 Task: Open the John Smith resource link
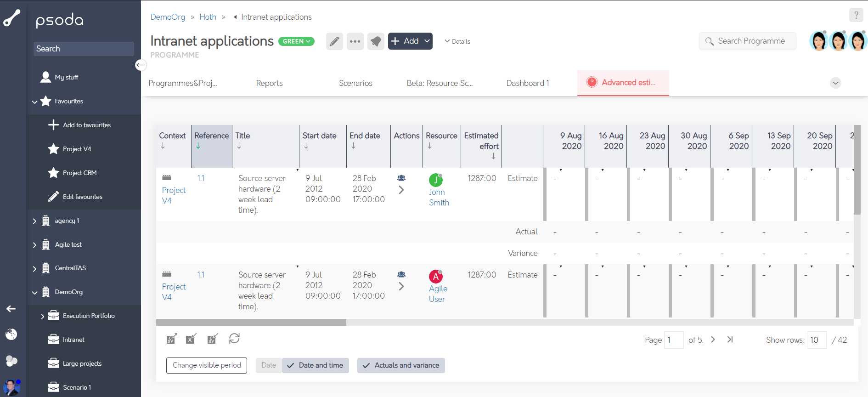[439, 197]
